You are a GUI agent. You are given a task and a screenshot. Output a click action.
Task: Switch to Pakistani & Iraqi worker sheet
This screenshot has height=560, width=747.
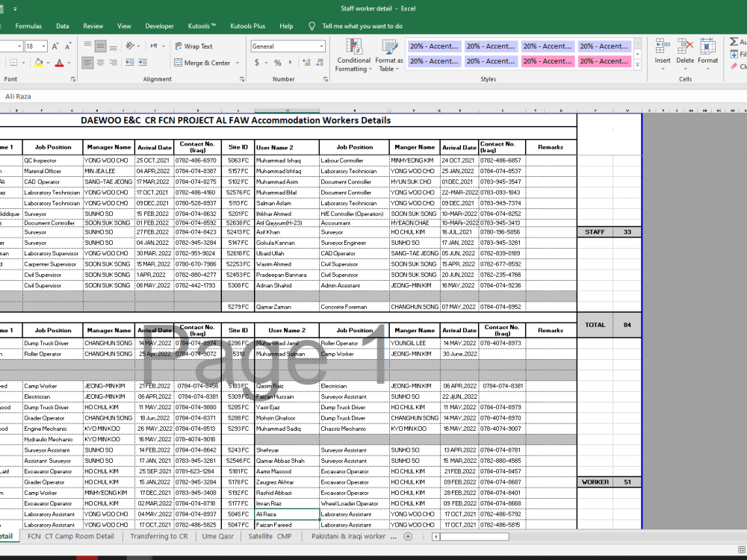click(348, 536)
